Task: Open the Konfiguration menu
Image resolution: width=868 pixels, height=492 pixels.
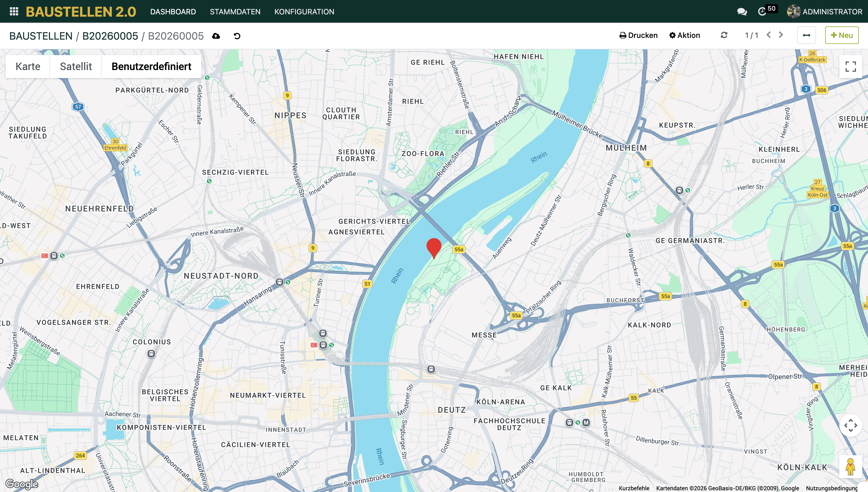Action: [304, 11]
